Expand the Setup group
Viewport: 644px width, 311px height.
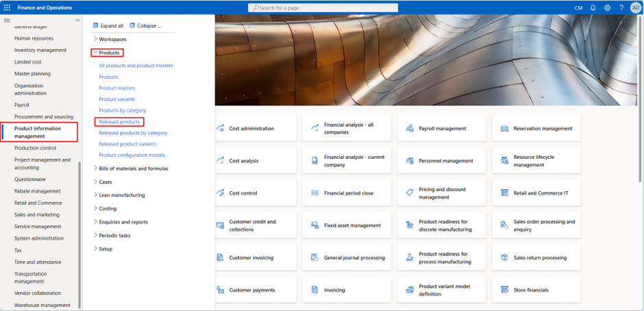point(95,249)
